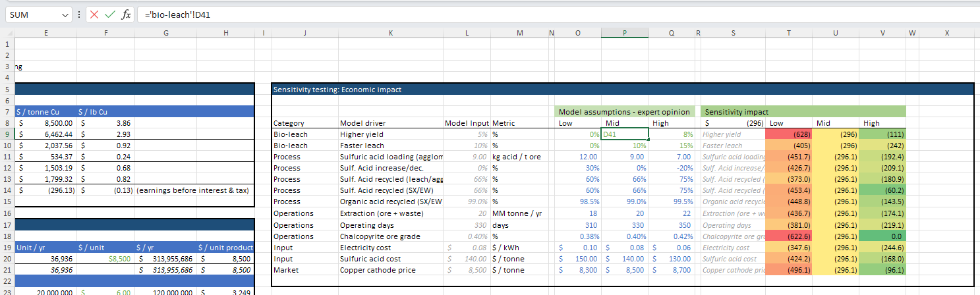980x295 pixels.
Task: Click into the Name Box showing SUM
Action: tap(32, 14)
